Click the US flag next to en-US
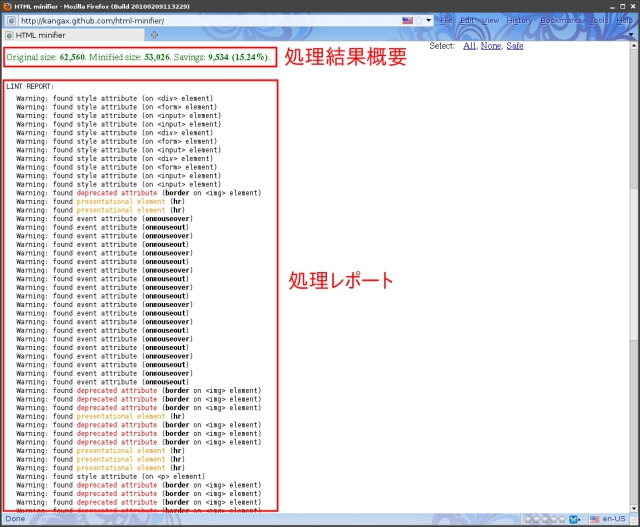 coord(595,519)
